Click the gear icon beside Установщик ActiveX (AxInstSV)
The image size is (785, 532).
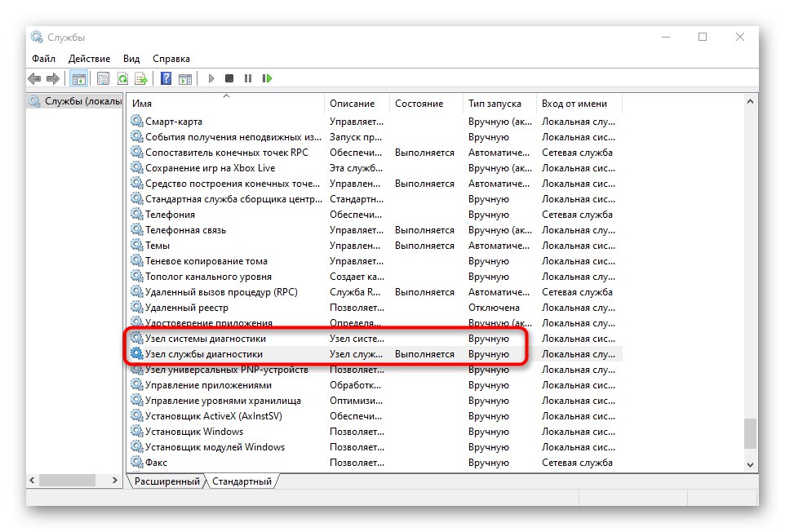coord(136,415)
